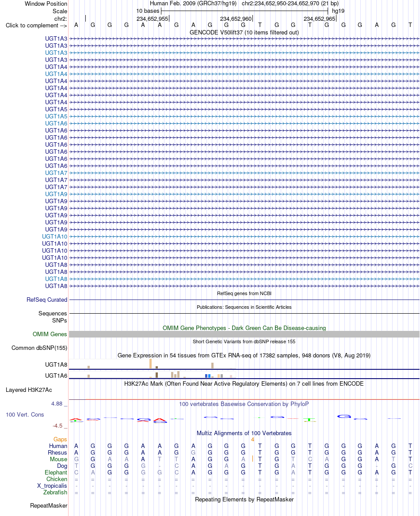Open the H3K27Ac Mark ENCODE track title
This screenshot has width=420, height=516.
tap(244, 384)
